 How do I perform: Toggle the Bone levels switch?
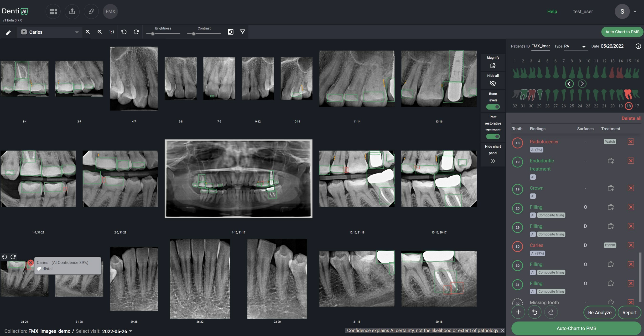coord(493,107)
